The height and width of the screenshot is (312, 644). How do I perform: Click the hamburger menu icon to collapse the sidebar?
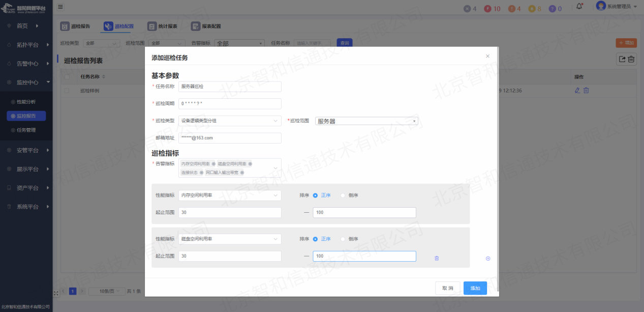[60, 7]
